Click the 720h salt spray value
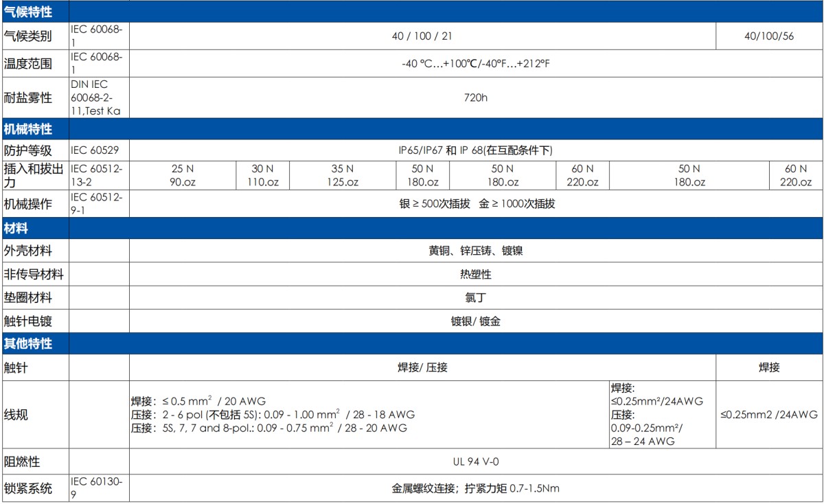This screenshot has height=504, width=824. pyautogui.click(x=474, y=97)
